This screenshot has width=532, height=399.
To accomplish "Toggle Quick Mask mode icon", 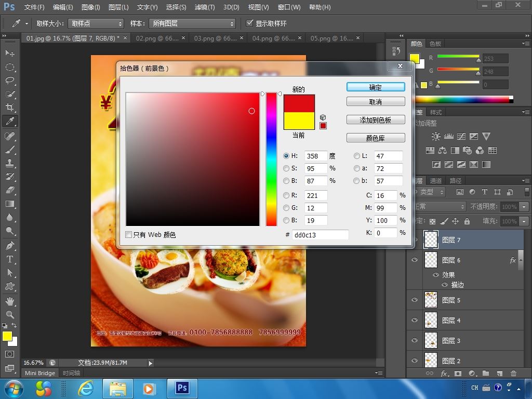I will click(x=9, y=354).
